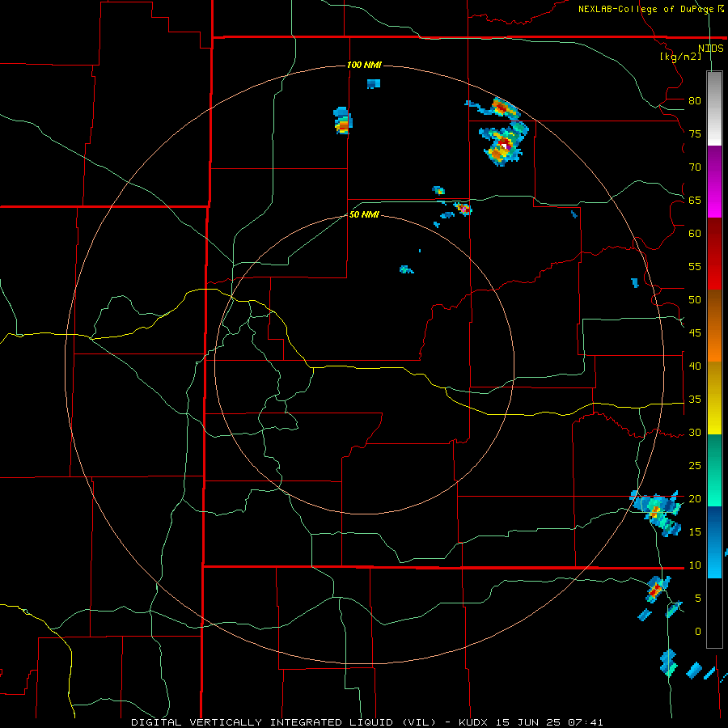
Task: Click the magenta segment of the color bar
Action: pyautogui.click(x=714, y=181)
